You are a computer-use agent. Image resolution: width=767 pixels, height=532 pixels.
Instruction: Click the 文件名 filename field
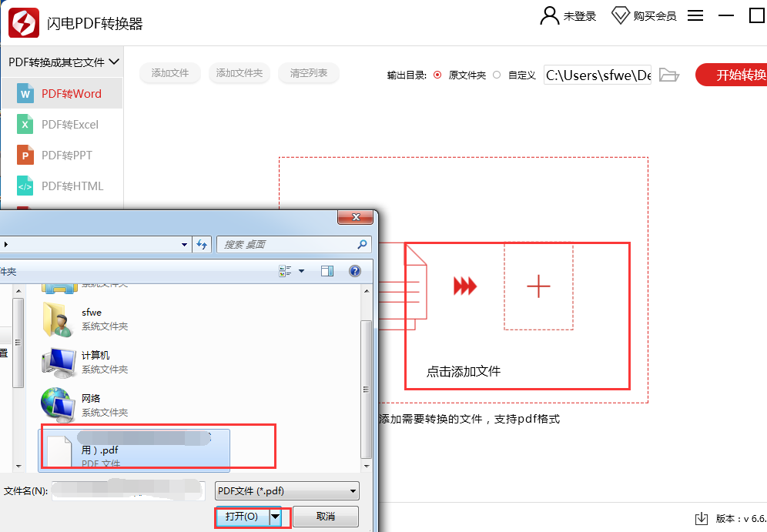tap(128, 490)
